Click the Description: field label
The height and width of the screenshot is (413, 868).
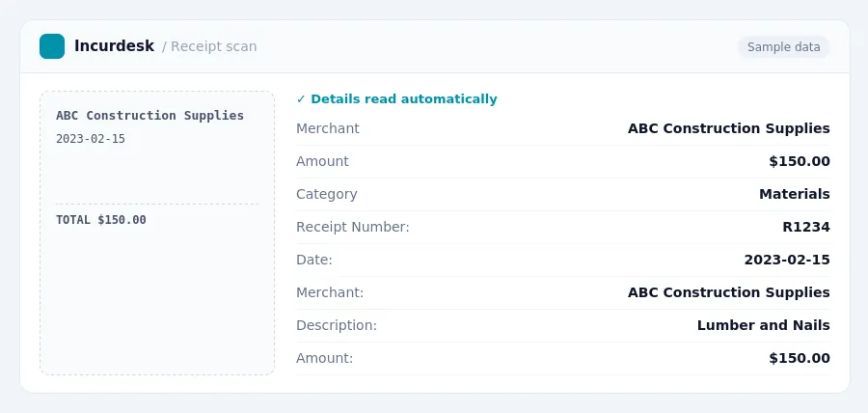[x=337, y=325]
